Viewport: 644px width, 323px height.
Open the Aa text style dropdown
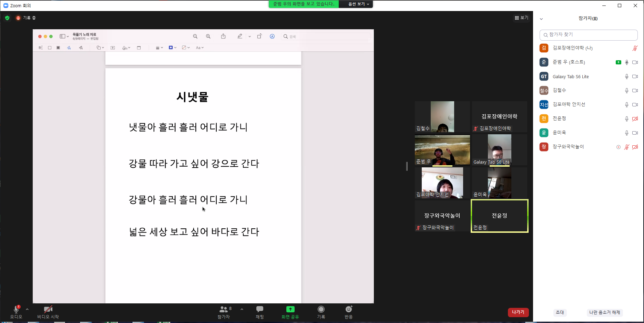click(200, 48)
